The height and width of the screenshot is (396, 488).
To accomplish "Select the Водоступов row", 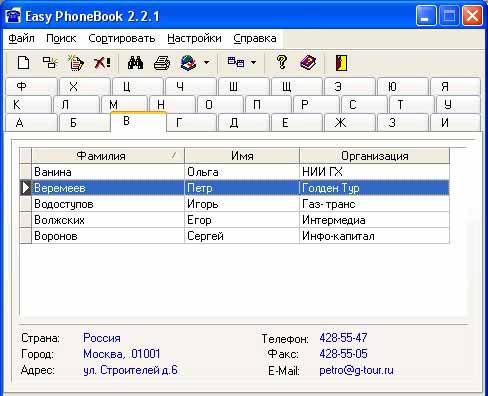I will click(234, 204).
